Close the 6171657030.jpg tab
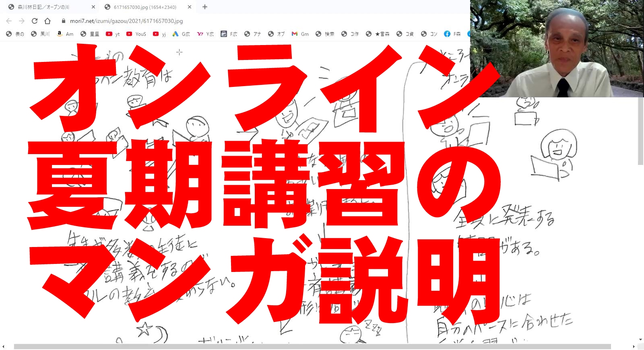Image resolution: width=644 pixels, height=350 pixels. (190, 7)
